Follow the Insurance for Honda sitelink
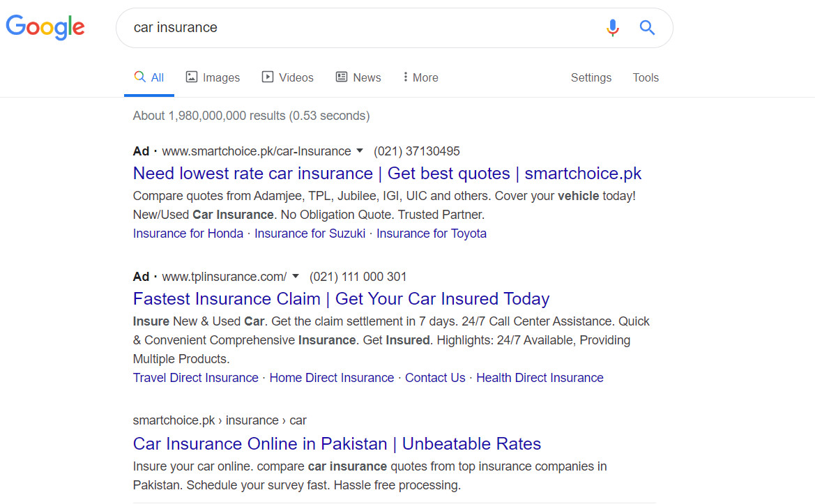815x504 pixels. pos(188,234)
